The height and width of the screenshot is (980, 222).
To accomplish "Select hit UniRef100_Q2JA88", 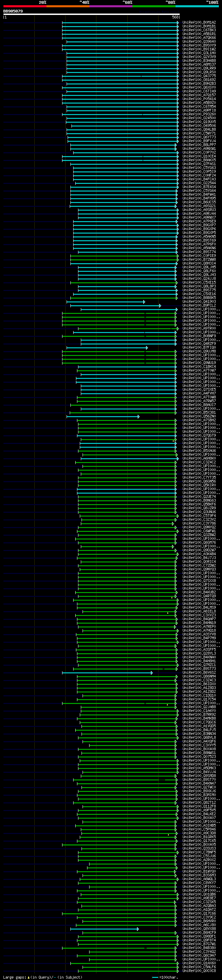I will tap(199, 707).
